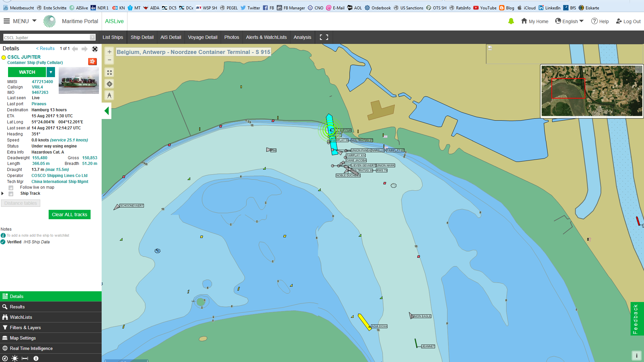Open Real Time Intelligence section
This screenshot has width=644, height=362.
click(51, 348)
